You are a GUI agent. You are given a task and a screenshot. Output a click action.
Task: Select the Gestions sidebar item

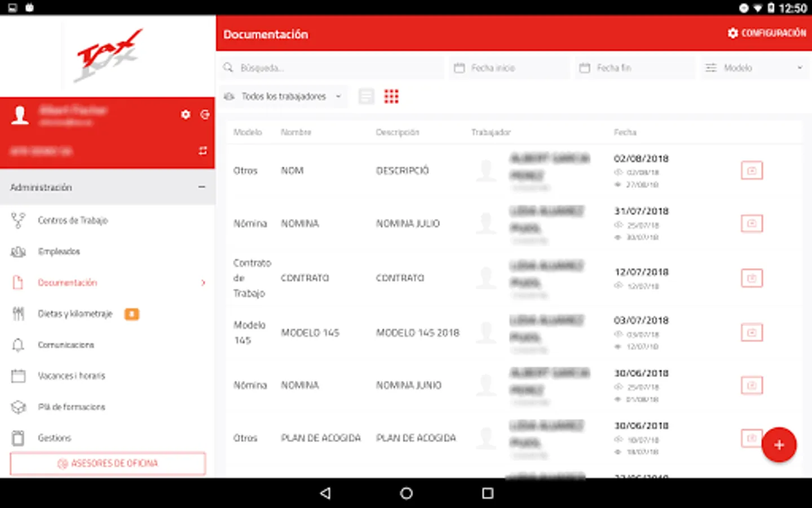point(54,437)
